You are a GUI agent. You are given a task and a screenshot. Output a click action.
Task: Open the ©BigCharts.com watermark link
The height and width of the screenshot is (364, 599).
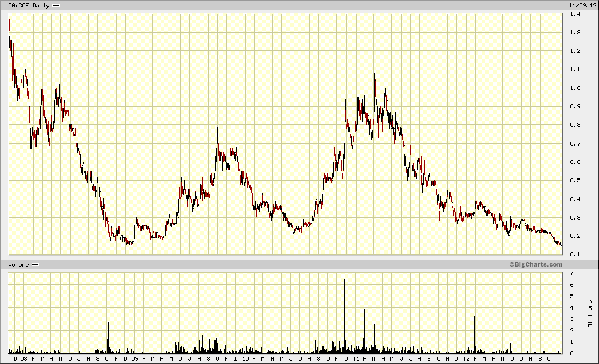(535, 264)
